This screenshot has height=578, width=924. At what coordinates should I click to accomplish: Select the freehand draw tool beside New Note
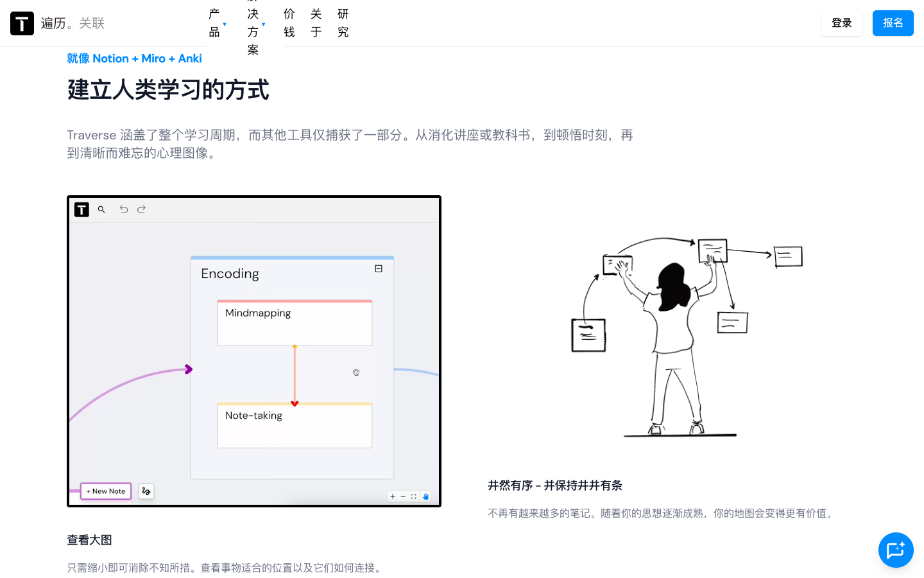click(x=146, y=491)
